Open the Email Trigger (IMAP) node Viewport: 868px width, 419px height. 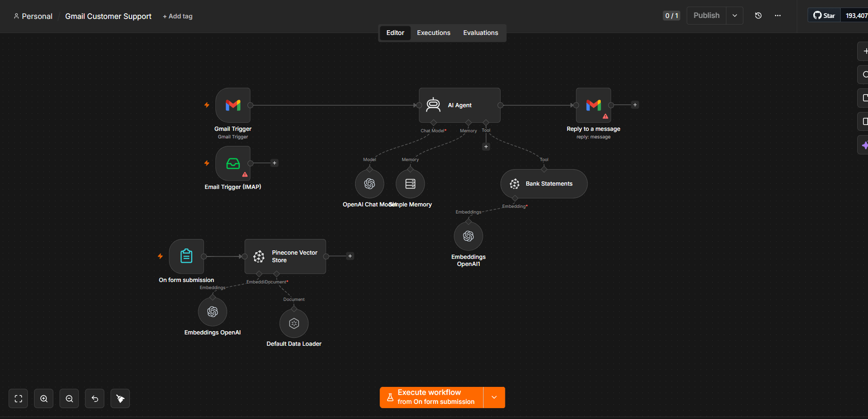pos(233,163)
